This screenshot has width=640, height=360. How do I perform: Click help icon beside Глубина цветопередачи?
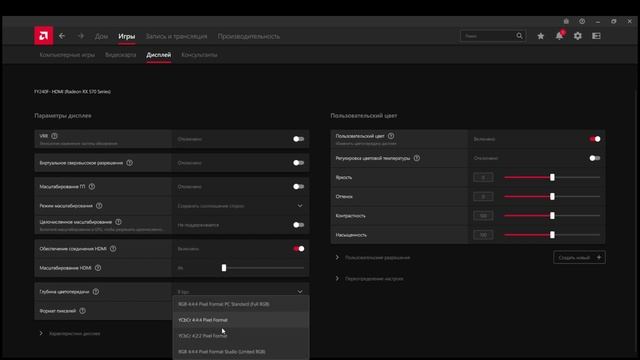point(96,292)
